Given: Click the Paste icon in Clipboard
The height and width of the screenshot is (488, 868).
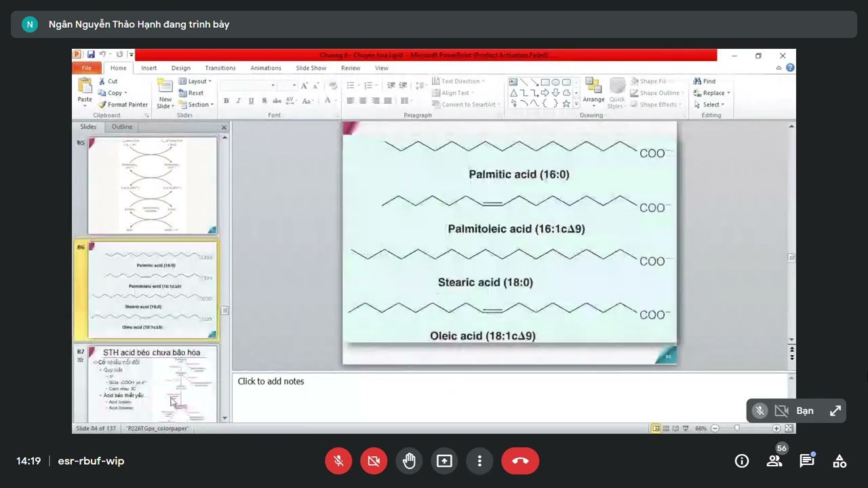Looking at the screenshot, I should pos(85,86).
